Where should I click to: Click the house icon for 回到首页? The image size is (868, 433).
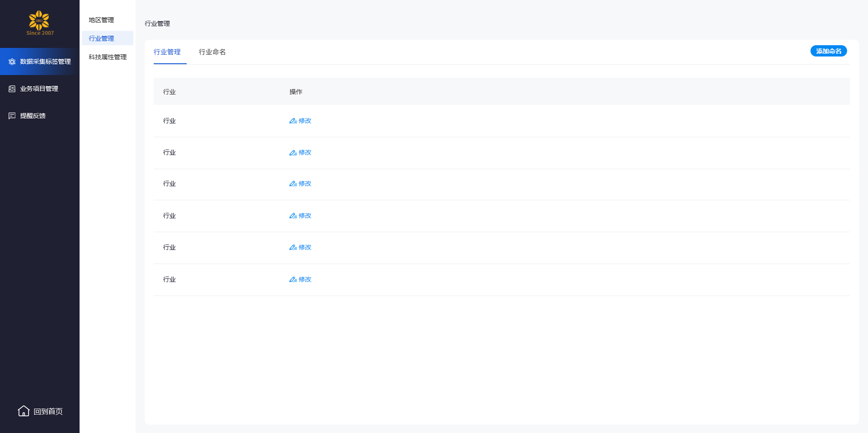coord(24,411)
